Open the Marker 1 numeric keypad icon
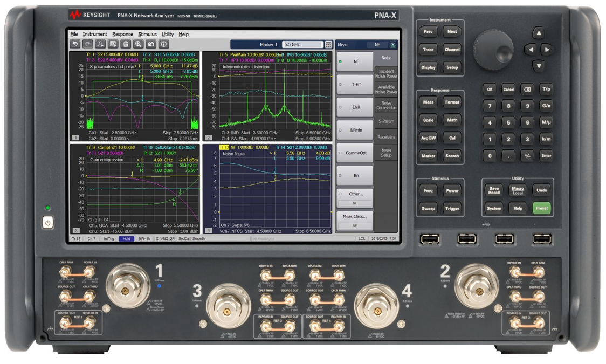Image resolution: width=606 pixels, height=364 pixels. tap(328, 45)
